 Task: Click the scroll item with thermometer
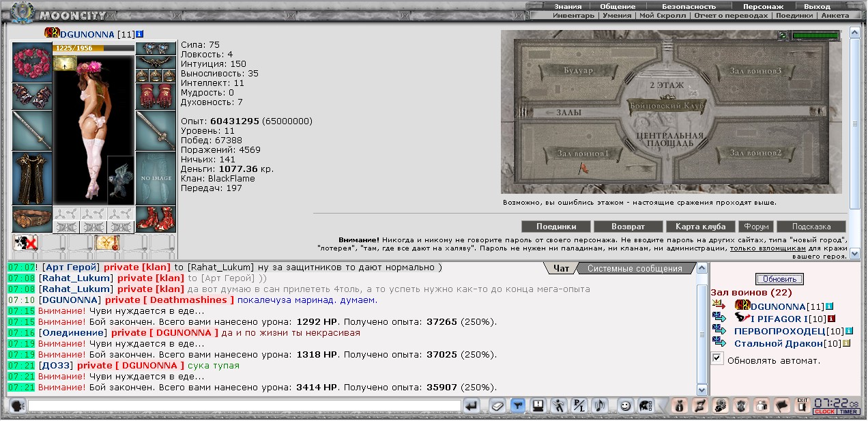[107, 242]
